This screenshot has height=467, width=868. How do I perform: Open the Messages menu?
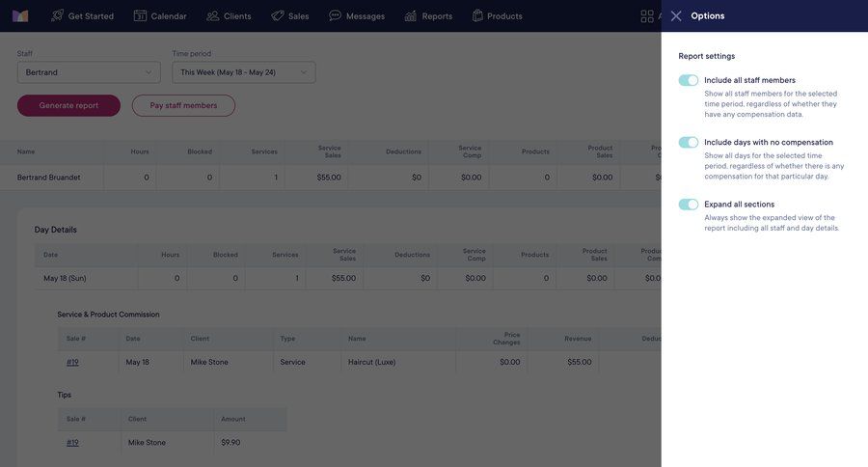coord(357,16)
